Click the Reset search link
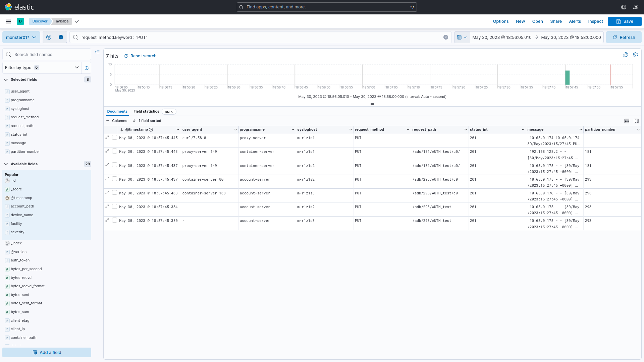This screenshot has width=644, height=362. coord(140,56)
